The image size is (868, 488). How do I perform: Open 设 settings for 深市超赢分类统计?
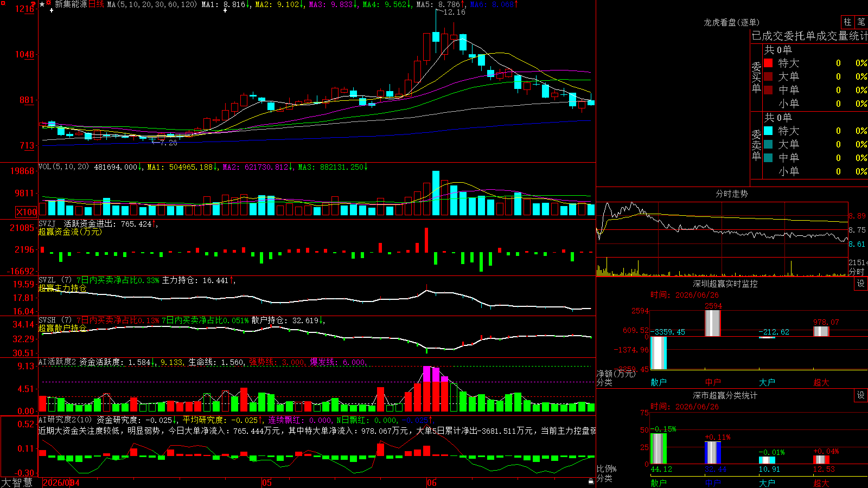pyautogui.click(x=861, y=395)
